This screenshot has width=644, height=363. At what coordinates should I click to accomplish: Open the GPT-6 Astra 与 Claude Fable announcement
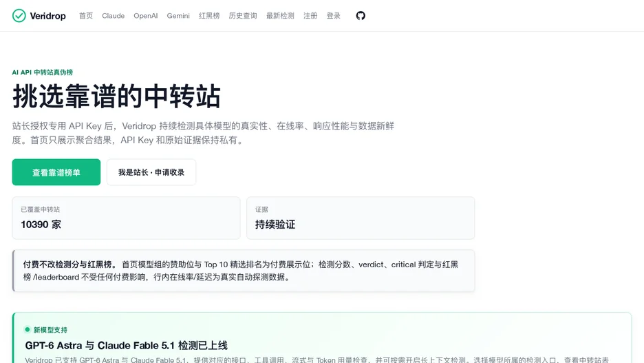click(126, 345)
